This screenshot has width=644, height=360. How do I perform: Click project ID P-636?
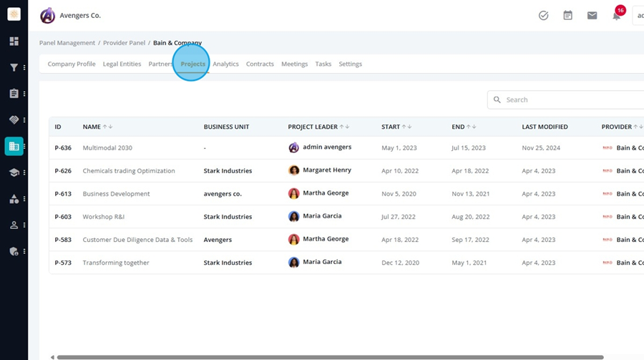[x=63, y=147]
